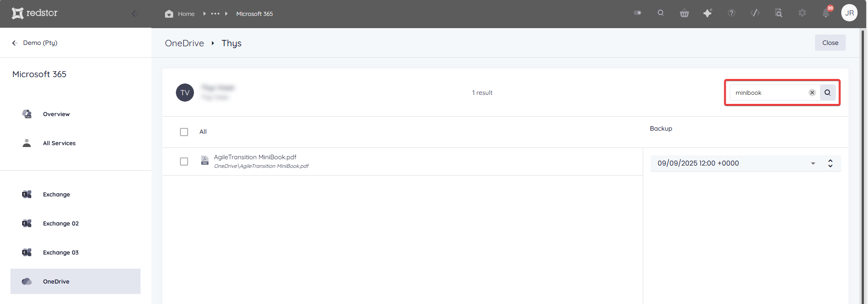Open help question mark icon
This screenshot has height=304, width=868.
732,13
